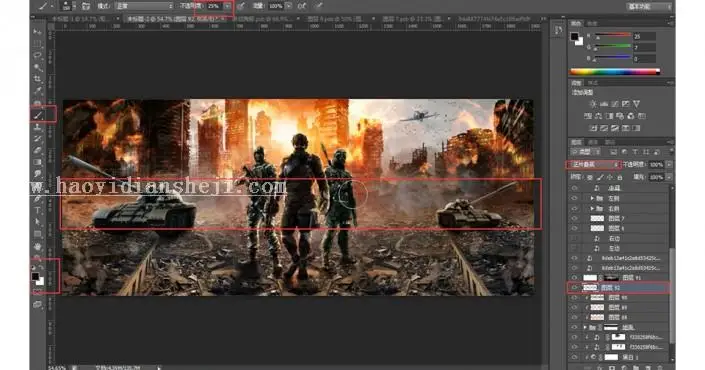Select the Crop tool
Viewport: 705px width, 370px height.
[x=38, y=79]
